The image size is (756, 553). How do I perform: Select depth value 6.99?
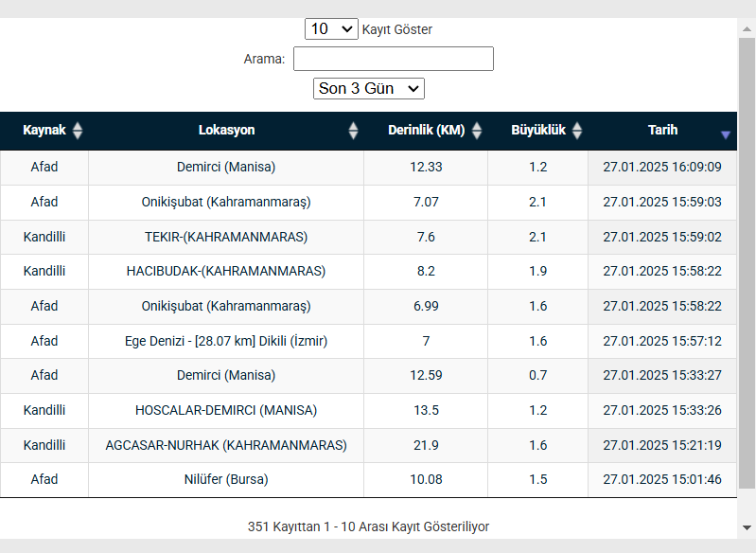point(426,307)
